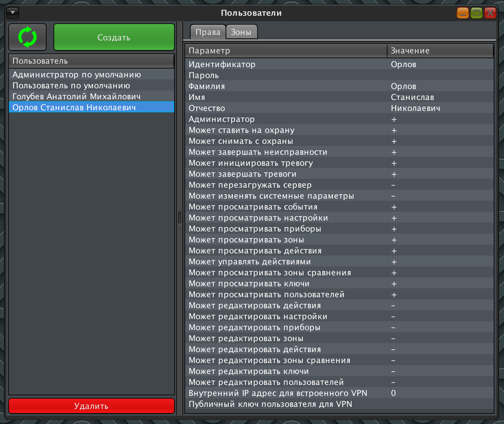Choose Пользователь по умолчанию in list
This screenshot has width=504, height=424.
[x=71, y=86]
